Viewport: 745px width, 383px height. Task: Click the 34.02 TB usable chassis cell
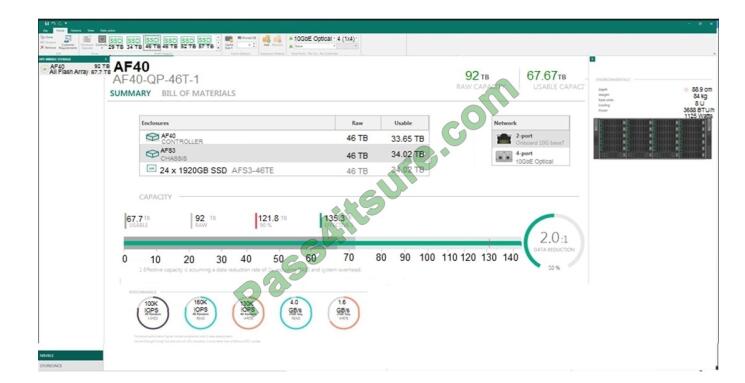408,154
